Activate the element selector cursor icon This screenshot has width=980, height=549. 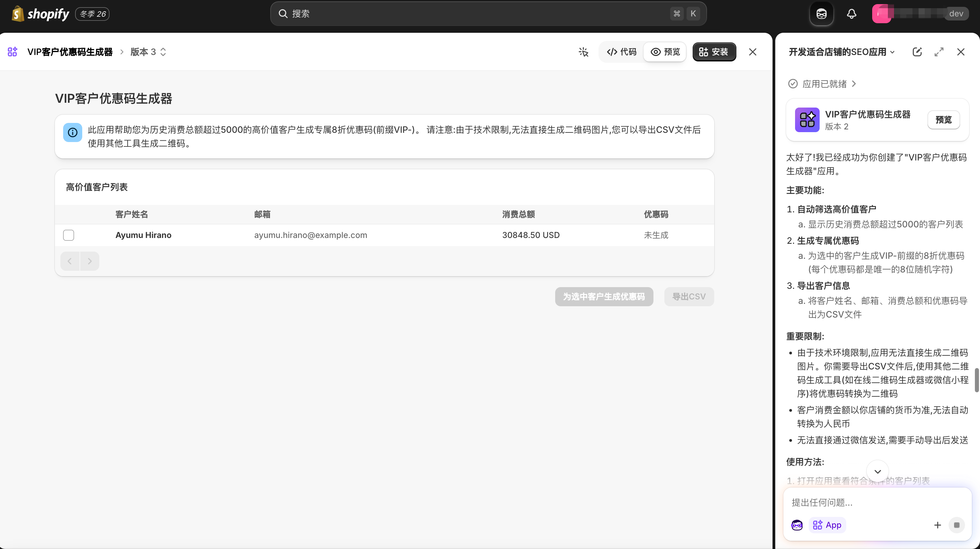[583, 52]
